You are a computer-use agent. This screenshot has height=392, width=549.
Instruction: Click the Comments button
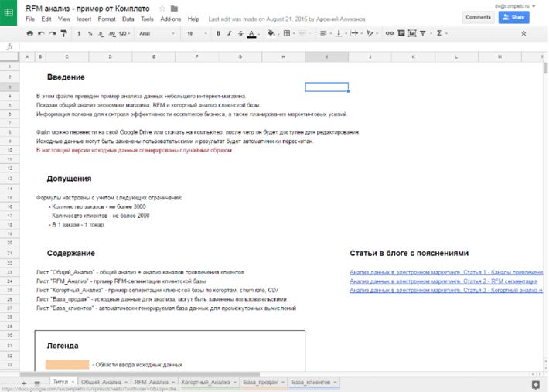[x=478, y=17]
